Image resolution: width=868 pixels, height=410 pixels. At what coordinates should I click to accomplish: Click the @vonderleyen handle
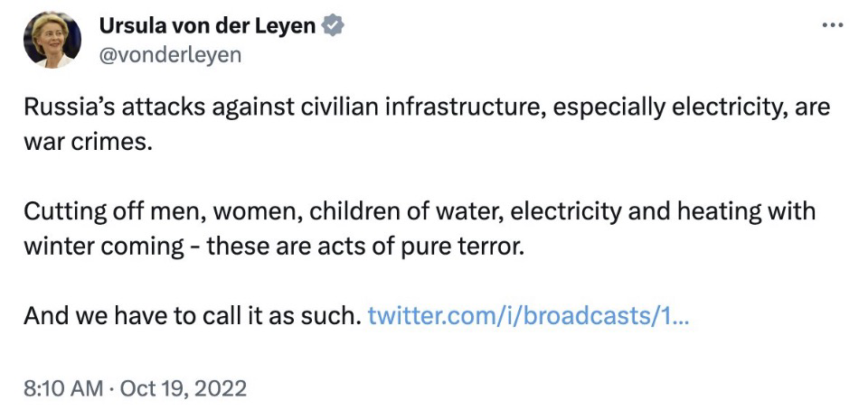pos(169,54)
